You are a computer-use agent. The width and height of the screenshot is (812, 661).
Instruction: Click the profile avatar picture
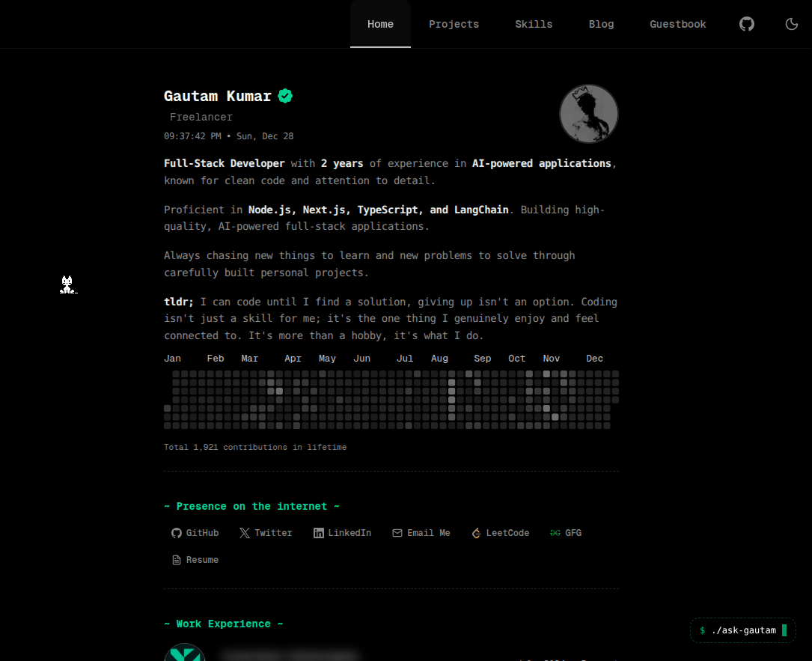click(x=588, y=114)
